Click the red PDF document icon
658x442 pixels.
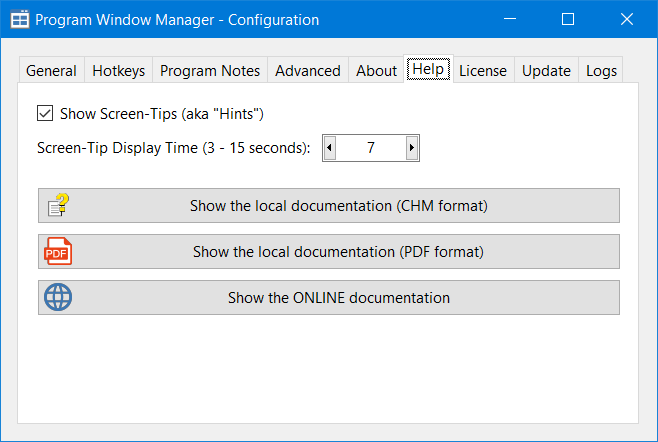(58, 252)
